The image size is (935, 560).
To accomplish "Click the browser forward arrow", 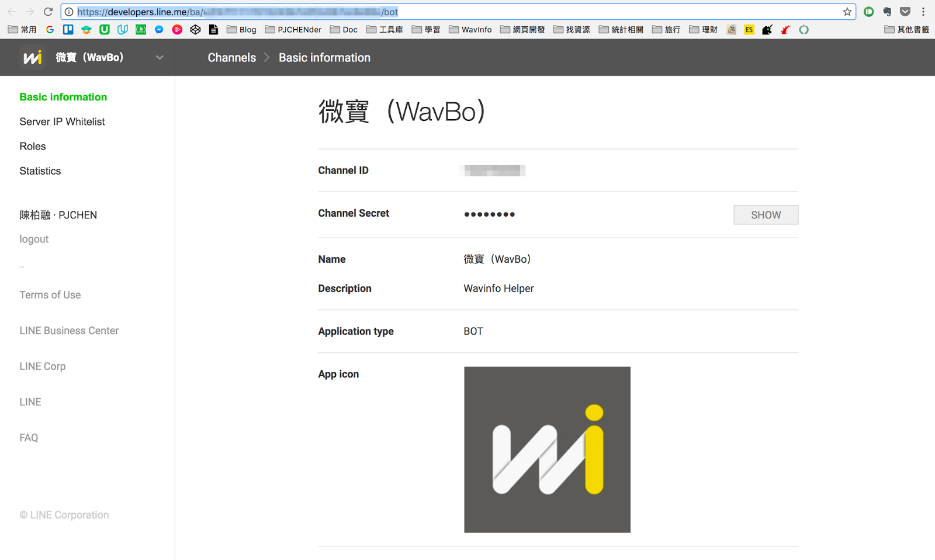I will pyautogui.click(x=30, y=12).
